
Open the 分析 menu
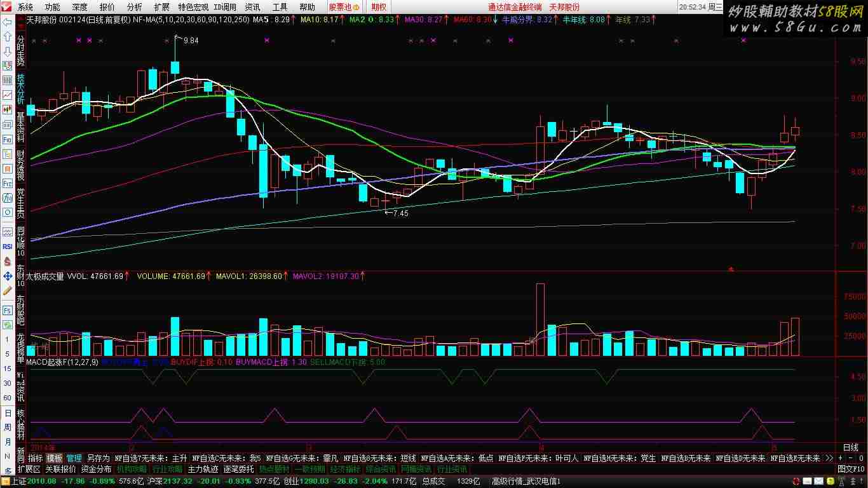[x=135, y=7]
